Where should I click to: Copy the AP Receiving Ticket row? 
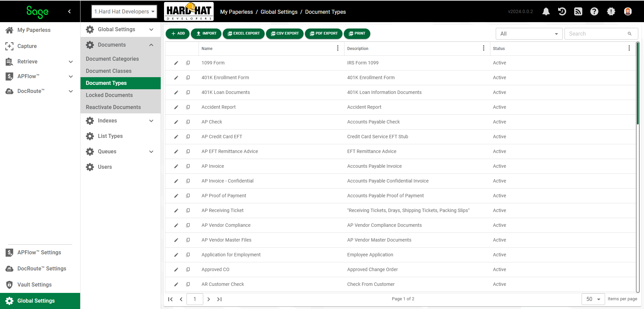point(188,211)
